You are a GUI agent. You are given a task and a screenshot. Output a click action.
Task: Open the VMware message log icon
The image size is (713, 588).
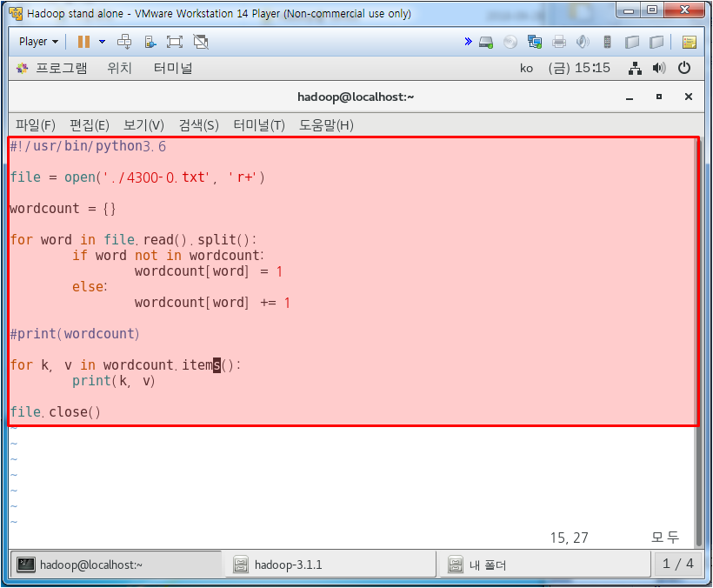690,43
